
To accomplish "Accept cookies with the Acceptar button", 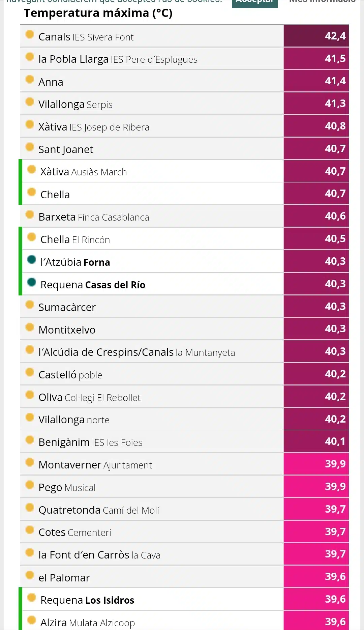I will 255,3.
